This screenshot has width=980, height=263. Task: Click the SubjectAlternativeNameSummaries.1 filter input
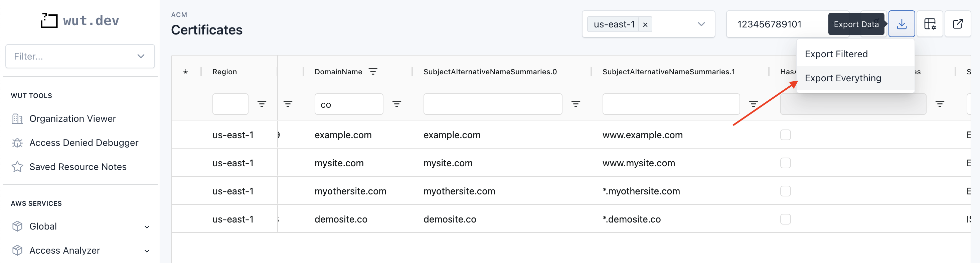pyautogui.click(x=671, y=104)
